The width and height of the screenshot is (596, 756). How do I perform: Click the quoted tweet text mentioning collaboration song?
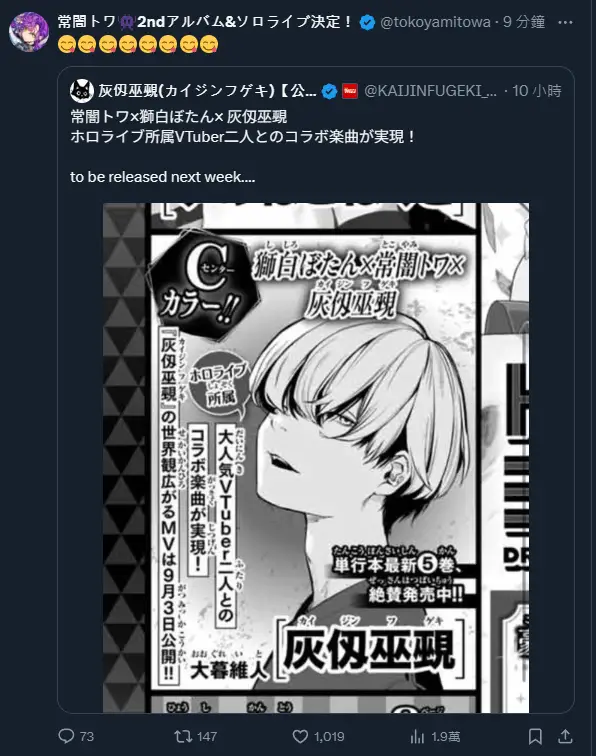242,137
